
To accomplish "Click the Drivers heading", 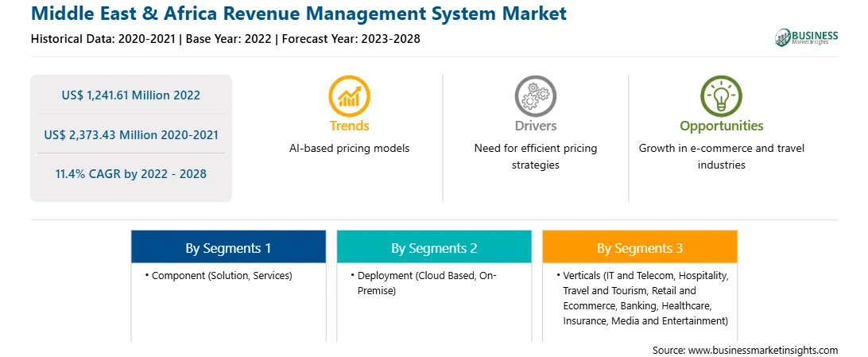I will pos(535,126).
